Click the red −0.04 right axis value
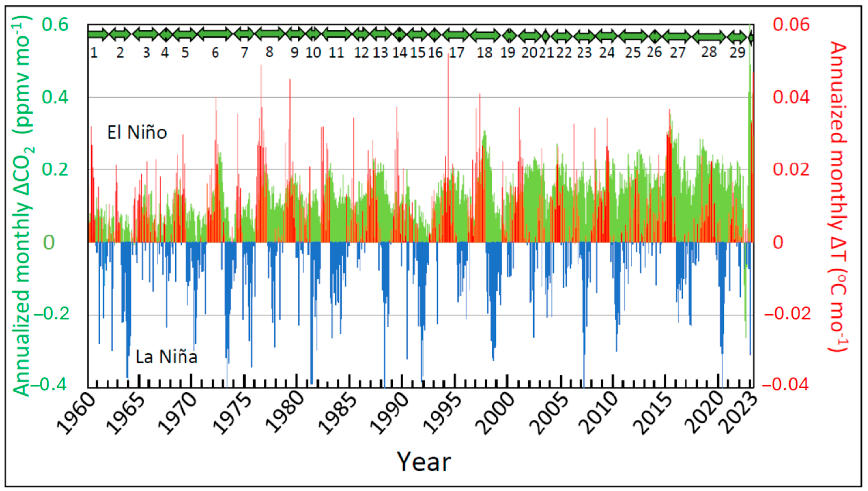This screenshot has width=868, height=491. [786, 384]
